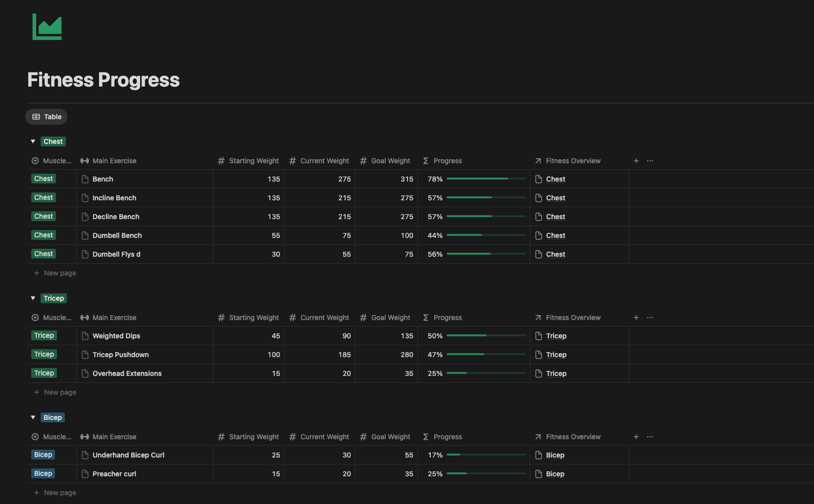Viewport: 814px width, 504px height.
Task: Edit the Goal Weight cell for Tricep Pushdown
Action: tap(386, 355)
